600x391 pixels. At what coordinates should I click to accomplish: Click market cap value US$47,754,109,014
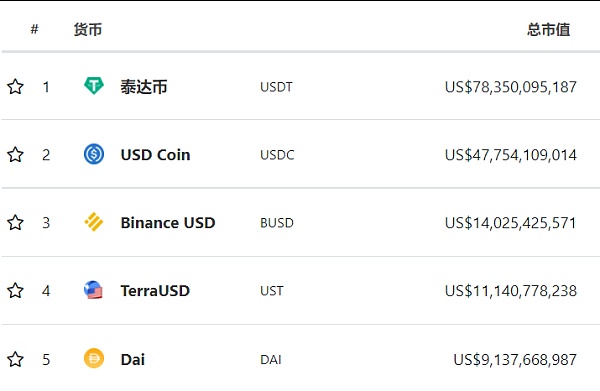pos(510,155)
